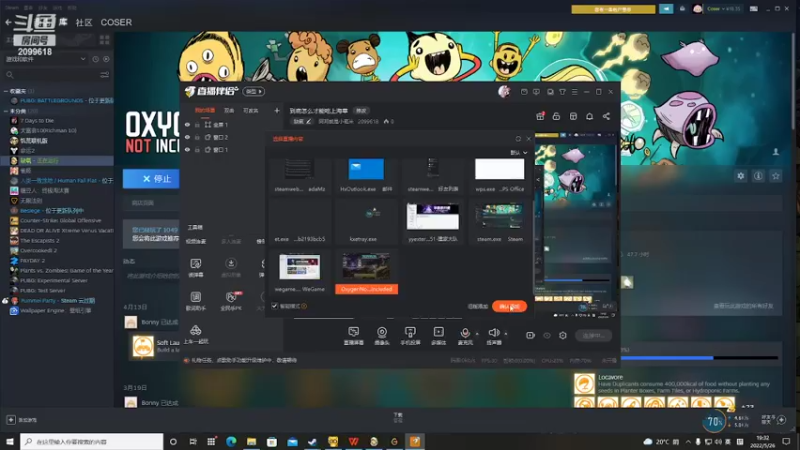
Task: Open the store icon beside the bell
Action: (573, 116)
